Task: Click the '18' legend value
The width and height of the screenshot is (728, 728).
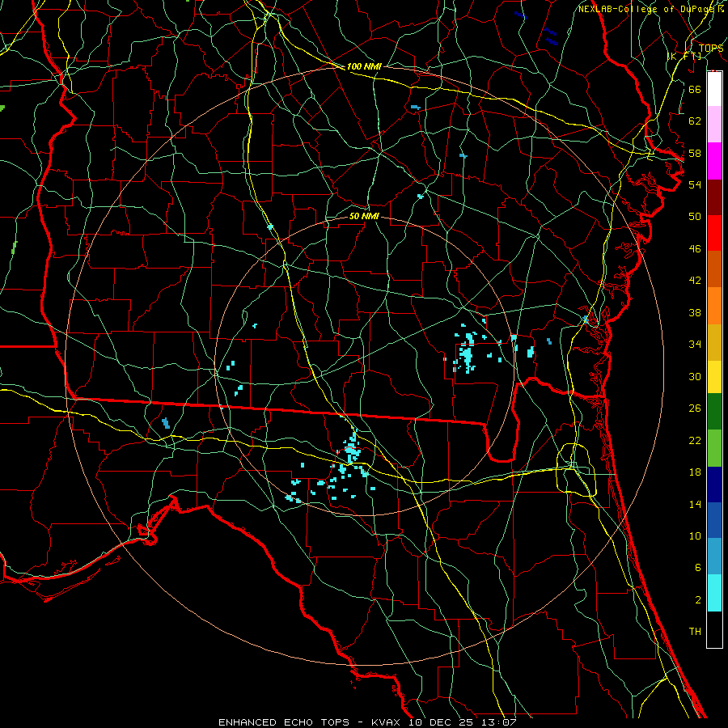Action: (x=695, y=472)
